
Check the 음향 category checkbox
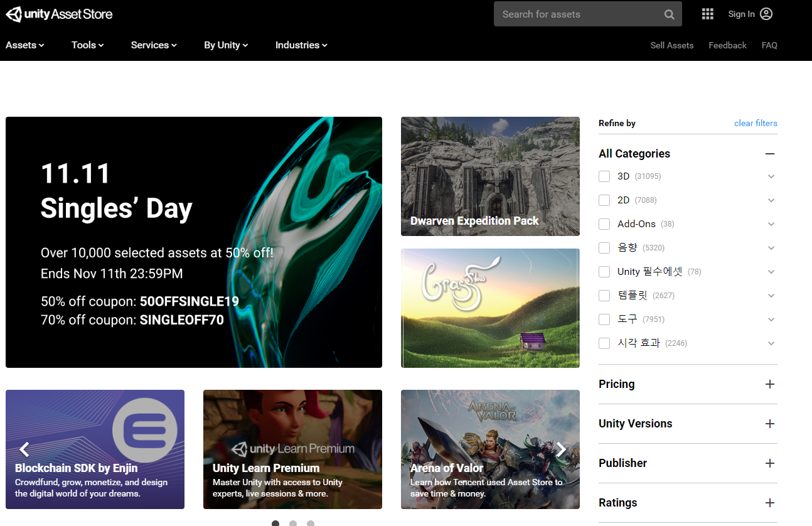click(x=604, y=248)
